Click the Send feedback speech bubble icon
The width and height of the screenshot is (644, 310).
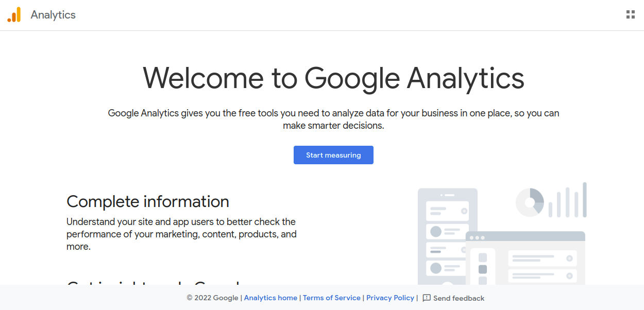[427, 298]
